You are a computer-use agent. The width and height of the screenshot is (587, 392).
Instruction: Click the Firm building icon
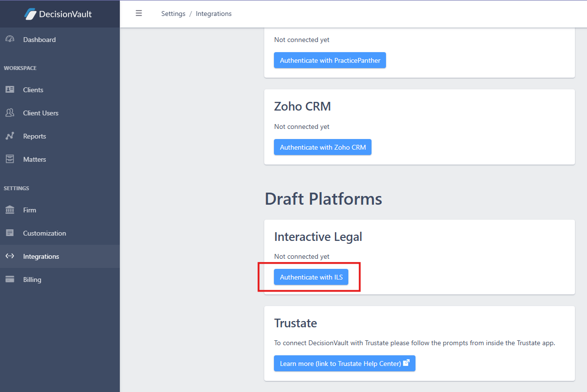(10, 210)
